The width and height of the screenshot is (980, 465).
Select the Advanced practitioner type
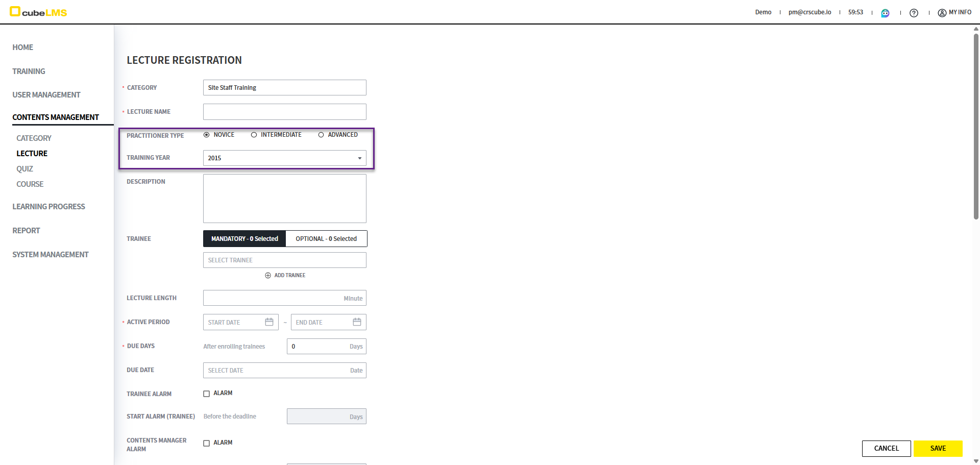[x=321, y=135]
